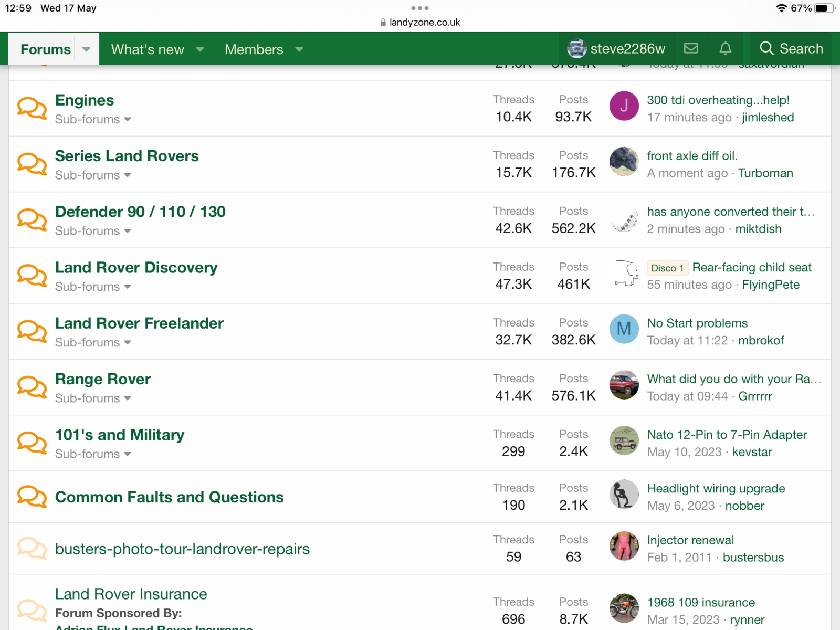
Task: Click bustersbus avatar
Action: click(624, 545)
